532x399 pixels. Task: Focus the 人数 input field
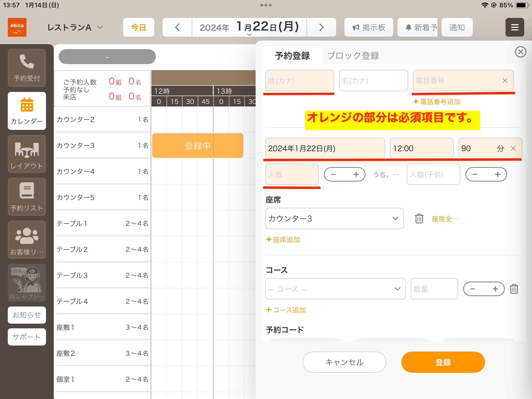(292, 174)
